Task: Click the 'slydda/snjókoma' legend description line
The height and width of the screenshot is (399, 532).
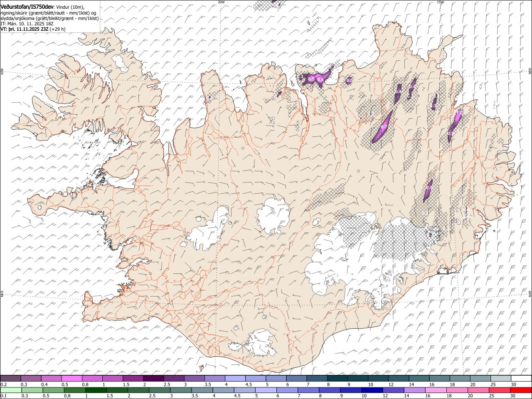Action: point(50,18)
